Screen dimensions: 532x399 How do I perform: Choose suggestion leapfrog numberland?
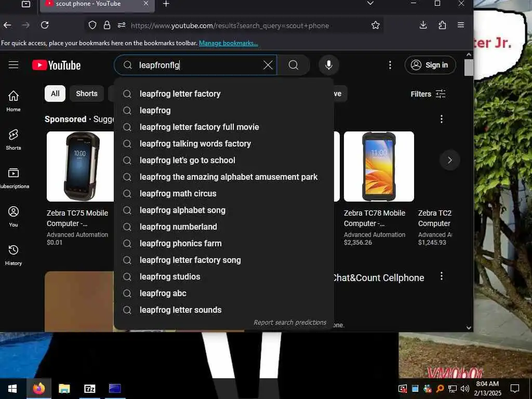point(224,227)
